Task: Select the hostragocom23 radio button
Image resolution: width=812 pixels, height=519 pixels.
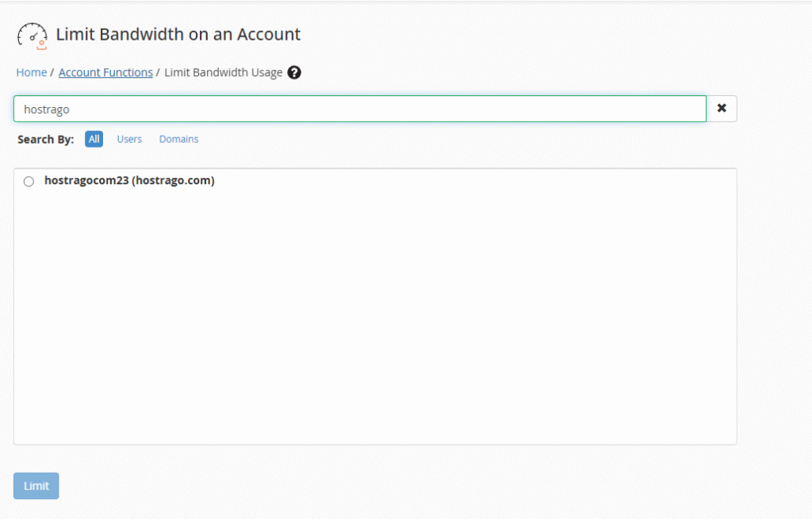Action: pyautogui.click(x=29, y=181)
